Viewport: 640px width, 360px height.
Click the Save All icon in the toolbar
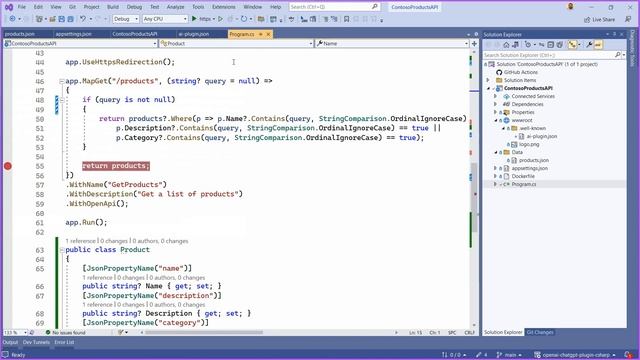[71, 19]
